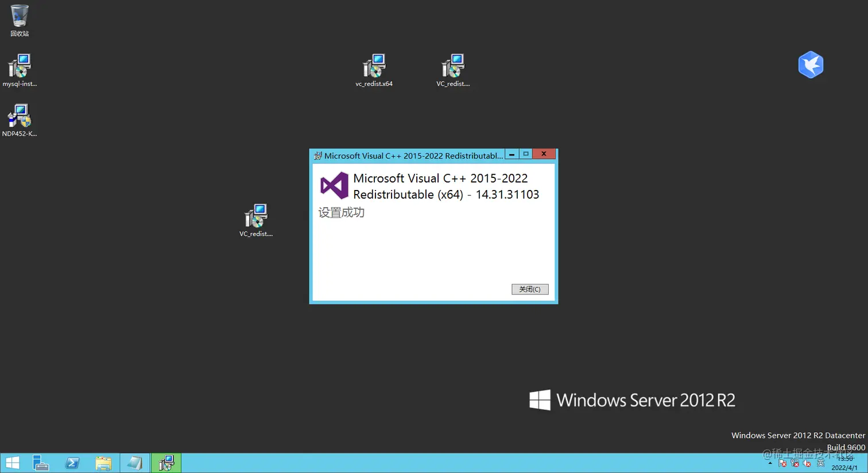Open the Action Center flag tray icon

[782, 463]
